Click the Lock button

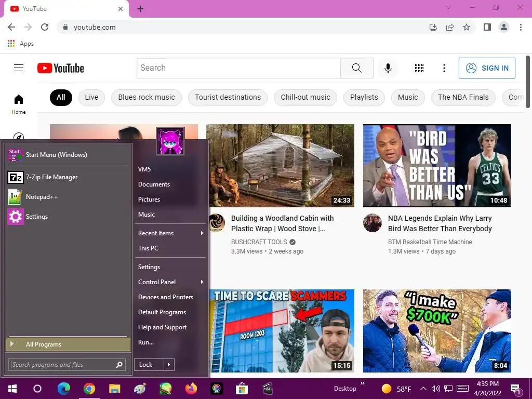[149, 365]
